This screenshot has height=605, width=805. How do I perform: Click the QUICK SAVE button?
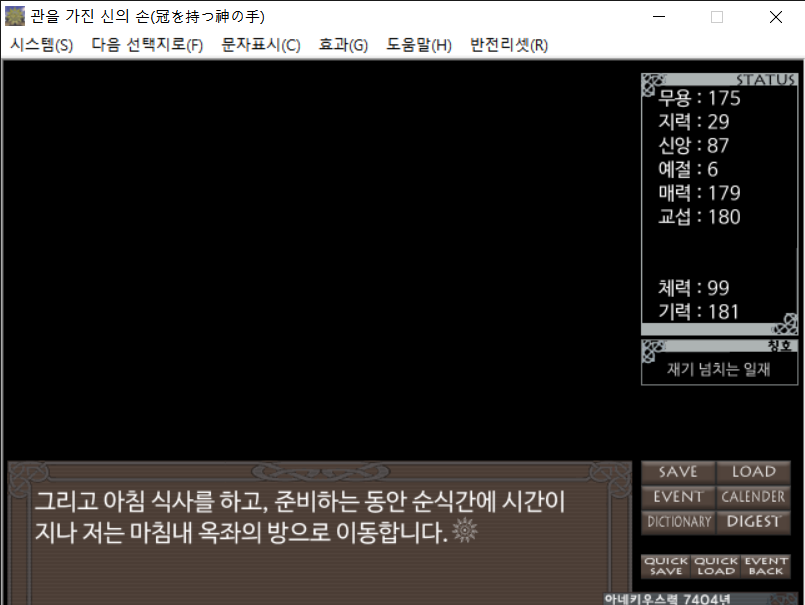[x=666, y=566]
